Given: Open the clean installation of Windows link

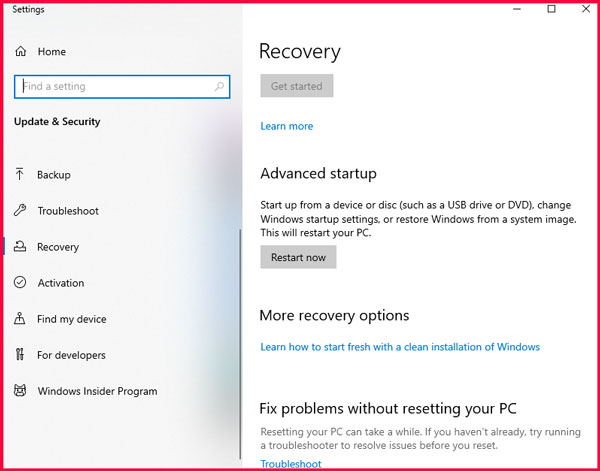Looking at the screenshot, I should 400,347.
